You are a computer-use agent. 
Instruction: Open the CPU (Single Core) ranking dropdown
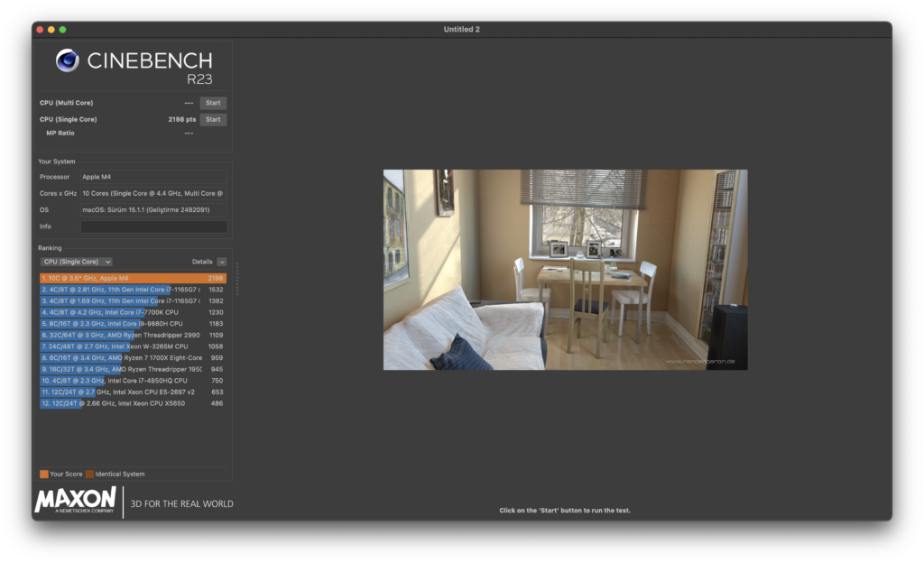pos(77,262)
